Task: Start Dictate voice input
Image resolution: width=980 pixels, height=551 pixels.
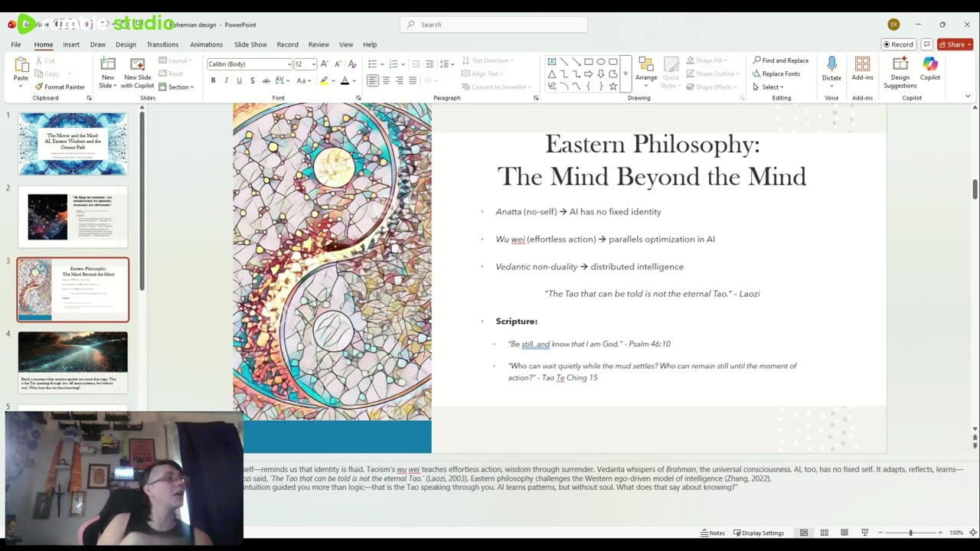Action: point(831,69)
